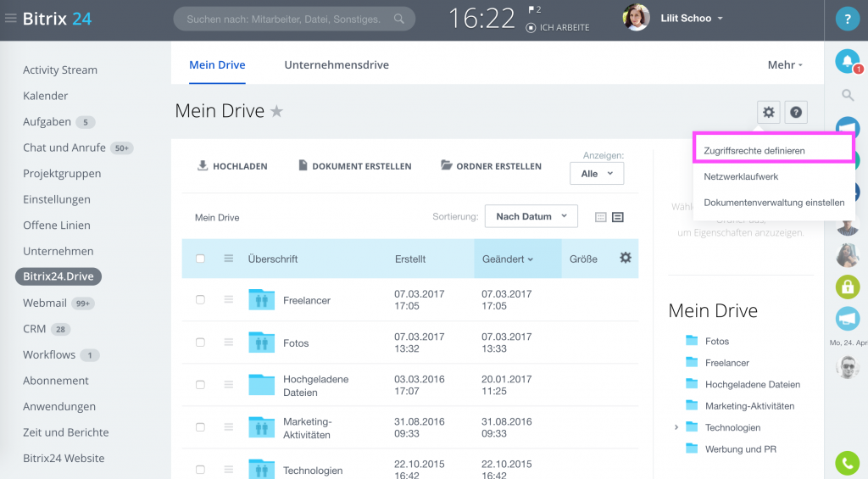868x479 pixels.
Task: Open the Mein Drive settings gear icon
Action: point(768,113)
